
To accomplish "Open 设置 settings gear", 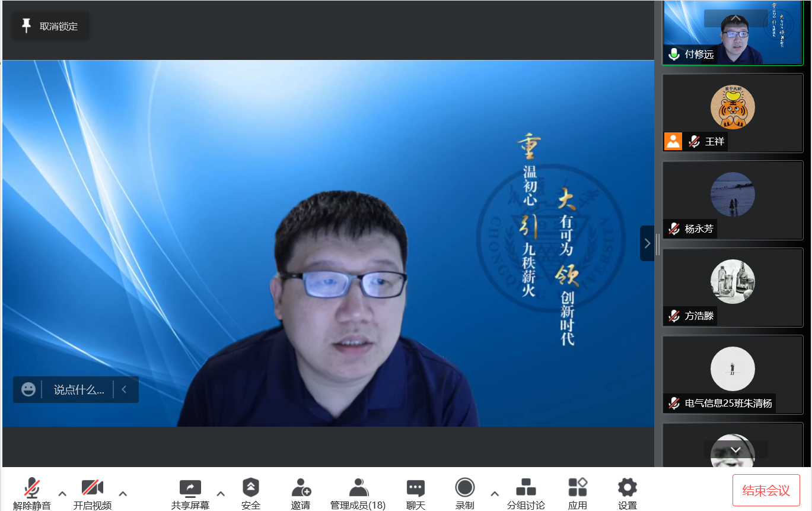I will tap(627, 488).
